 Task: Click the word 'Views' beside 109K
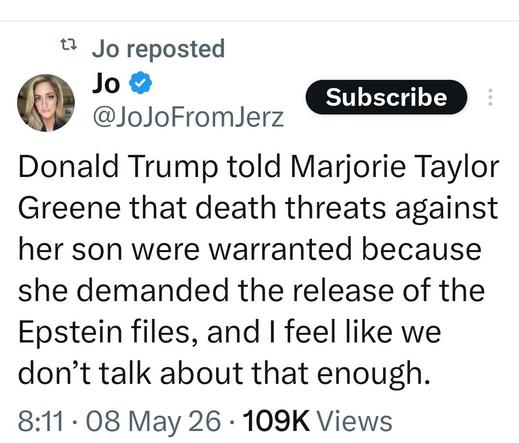354,422
